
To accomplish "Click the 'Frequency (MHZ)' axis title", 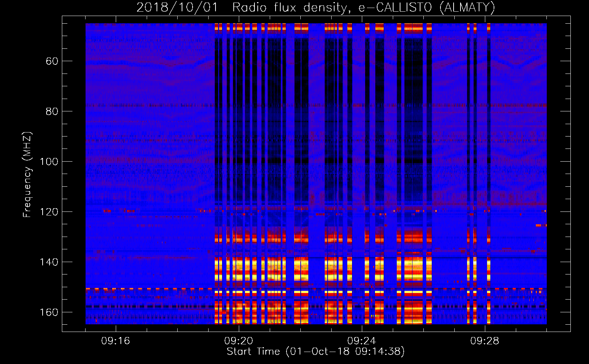I will tap(28, 175).
